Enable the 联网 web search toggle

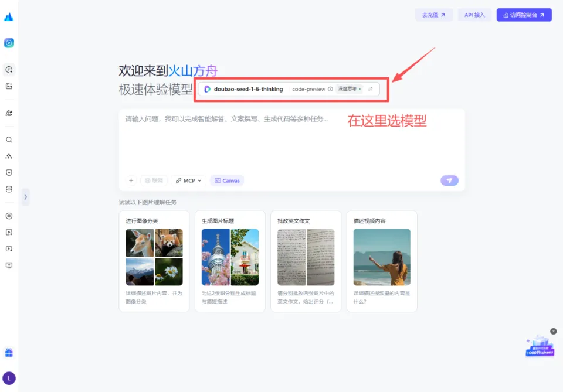click(153, 180)
